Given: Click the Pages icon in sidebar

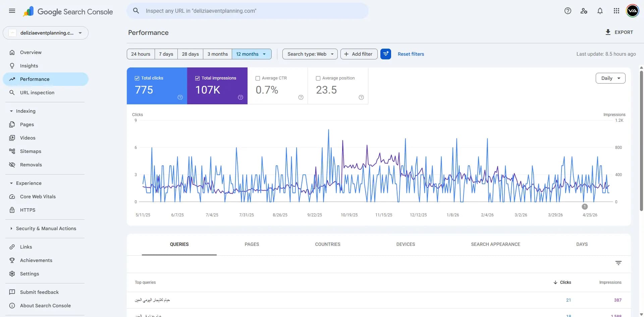Looking at the screenshot, I should (12, 124).
